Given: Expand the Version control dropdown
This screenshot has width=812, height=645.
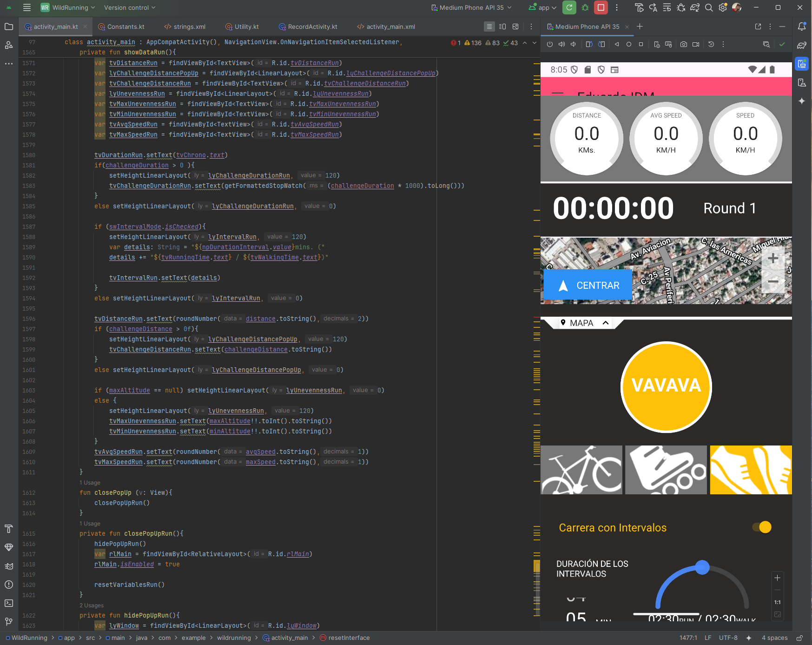Looking at the screenshot, I should click(130, 7).
